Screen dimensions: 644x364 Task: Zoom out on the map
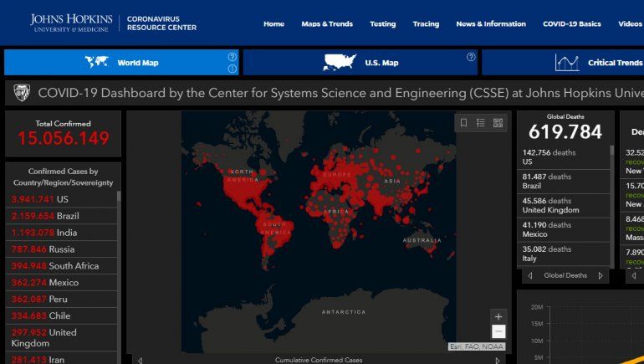(498, 332)
